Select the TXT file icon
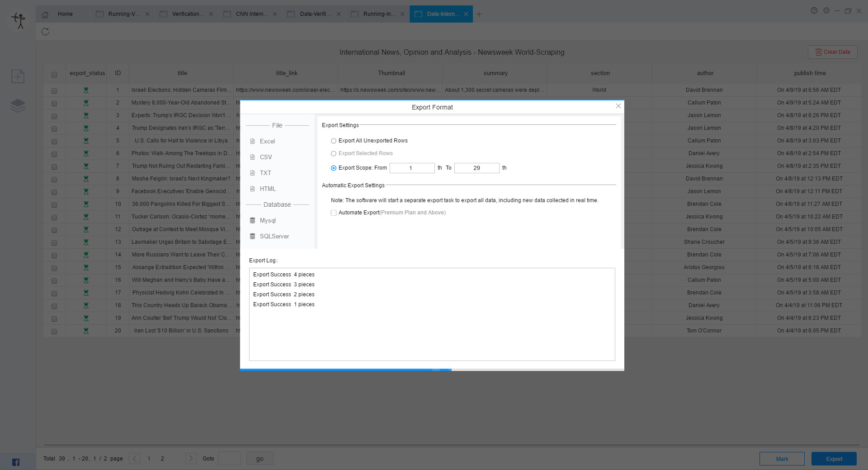This screenshot has height=470, width=868. [x=253, y=173]
